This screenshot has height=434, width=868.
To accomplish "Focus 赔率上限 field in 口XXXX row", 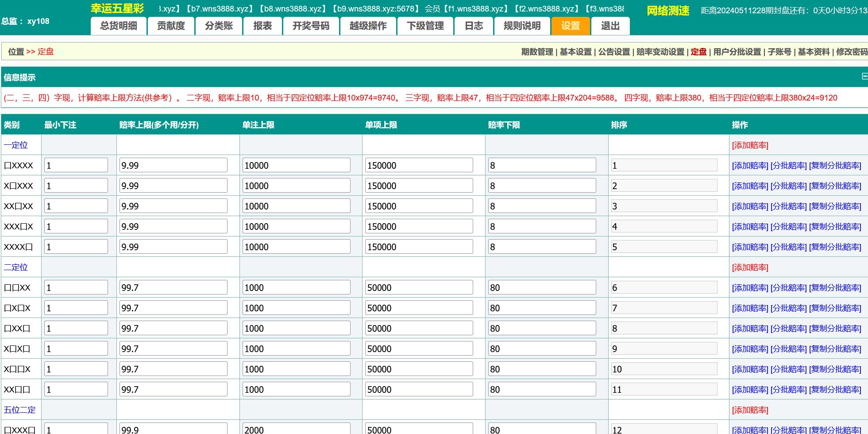I will point(173,166).
